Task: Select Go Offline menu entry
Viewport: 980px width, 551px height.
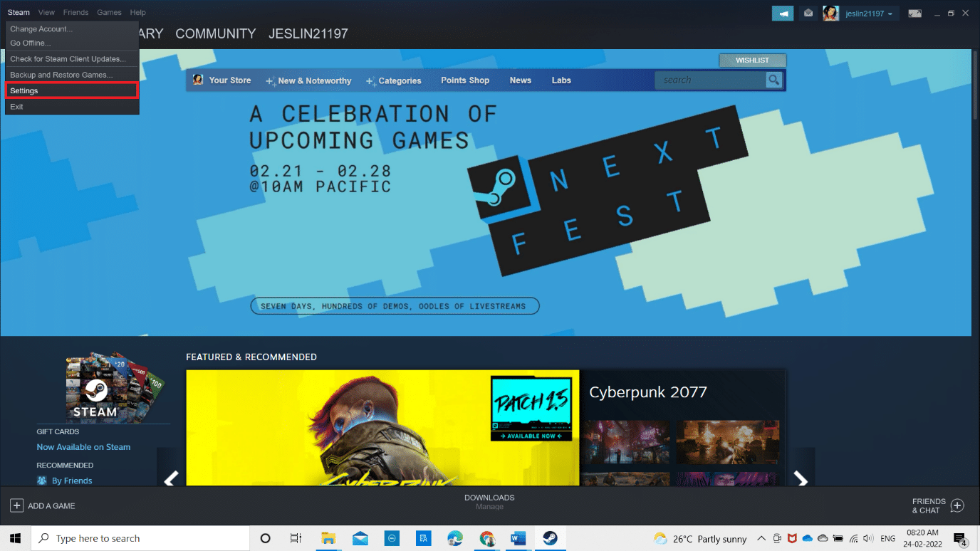Action: pyautogui.click(x=72, y=43)
